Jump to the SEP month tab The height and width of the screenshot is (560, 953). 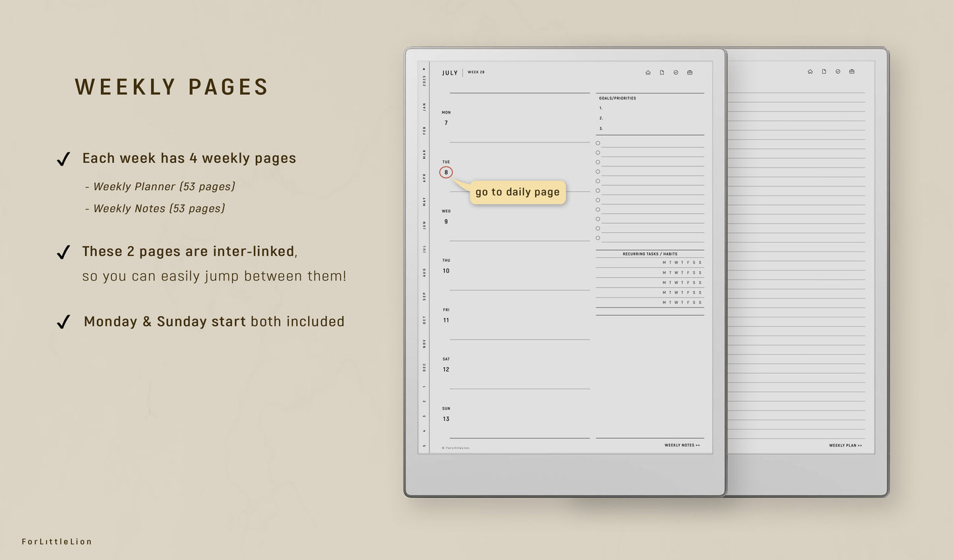(424, 296)
